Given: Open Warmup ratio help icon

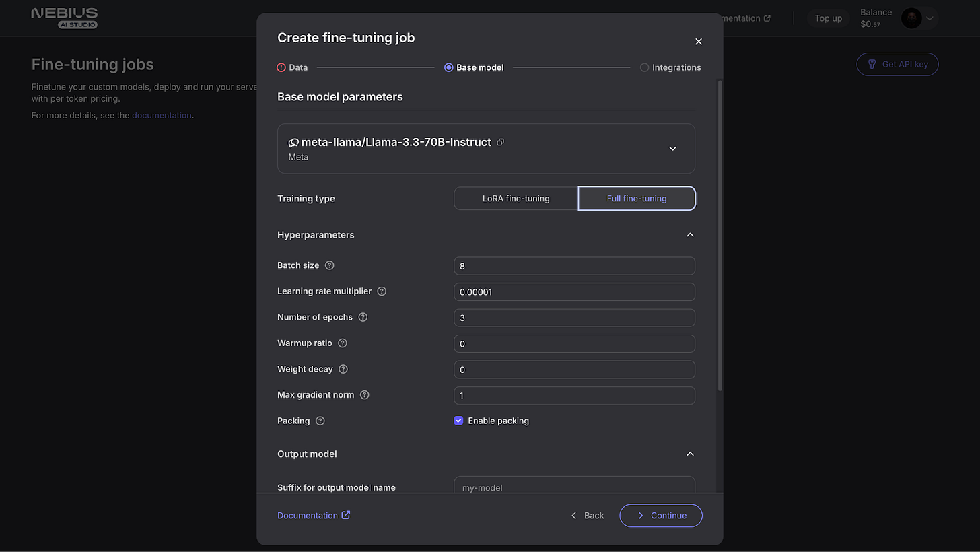Looking at the screenshot, I should click(x=343, y=343).
